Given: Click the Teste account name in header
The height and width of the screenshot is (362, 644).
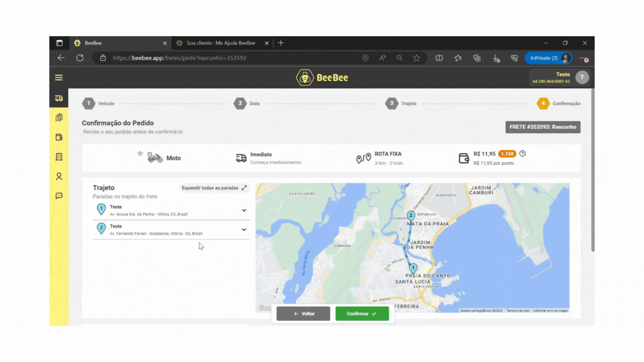Looking at the screenshot, I should coord(563,74).
